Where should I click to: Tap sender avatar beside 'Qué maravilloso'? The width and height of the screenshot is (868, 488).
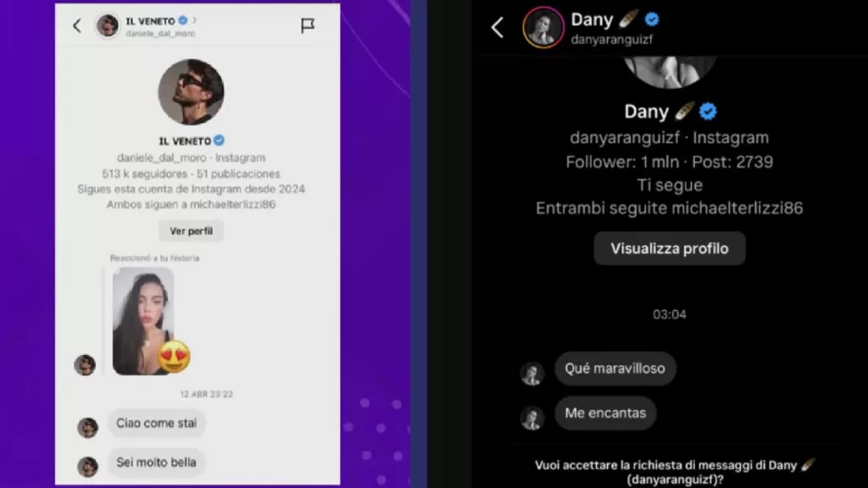pyautogui.click(x=532, y=374)
